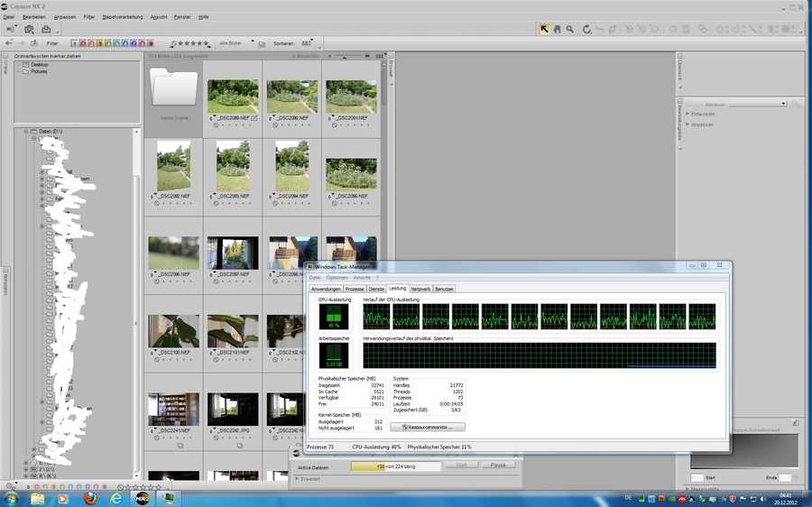This screenshot has height=507, width=812.
Task: Filter by red label 1
Action: tap(83, 44)
